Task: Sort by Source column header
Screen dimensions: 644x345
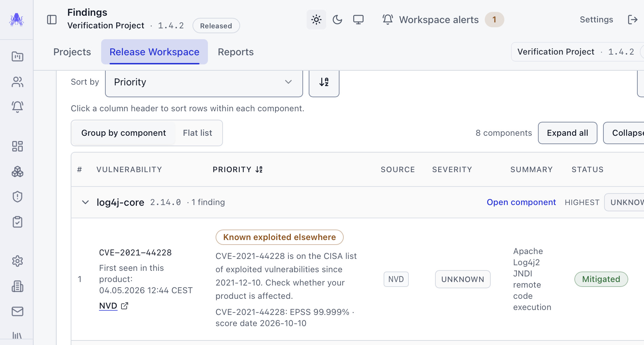Action: click(398, 170)
